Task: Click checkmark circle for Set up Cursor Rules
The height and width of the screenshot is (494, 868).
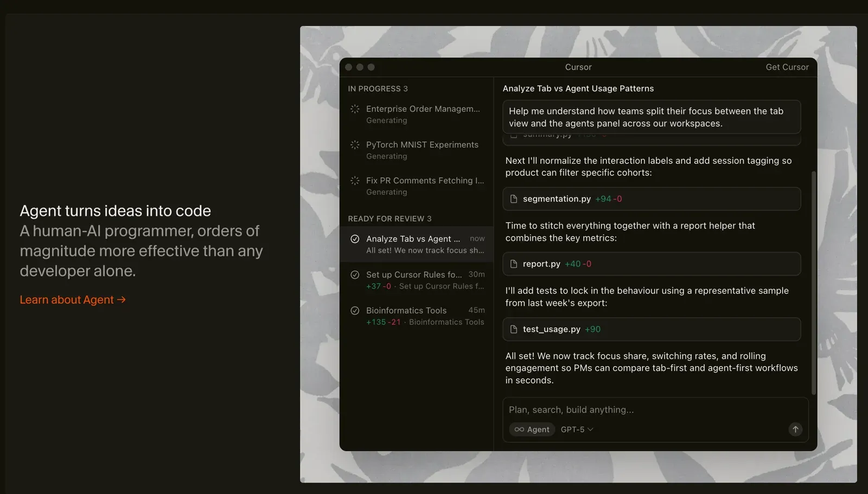Action: [355, 275]
